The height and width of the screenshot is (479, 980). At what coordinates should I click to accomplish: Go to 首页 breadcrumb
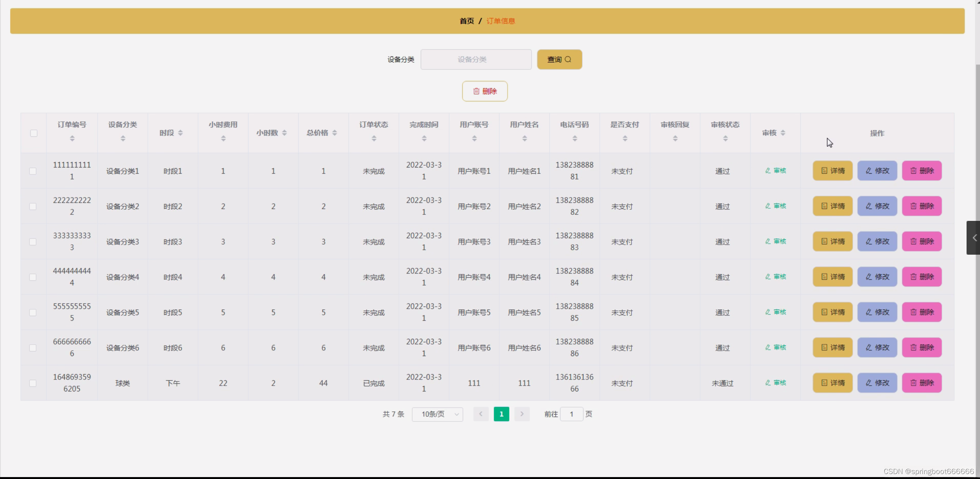[466, 21]
